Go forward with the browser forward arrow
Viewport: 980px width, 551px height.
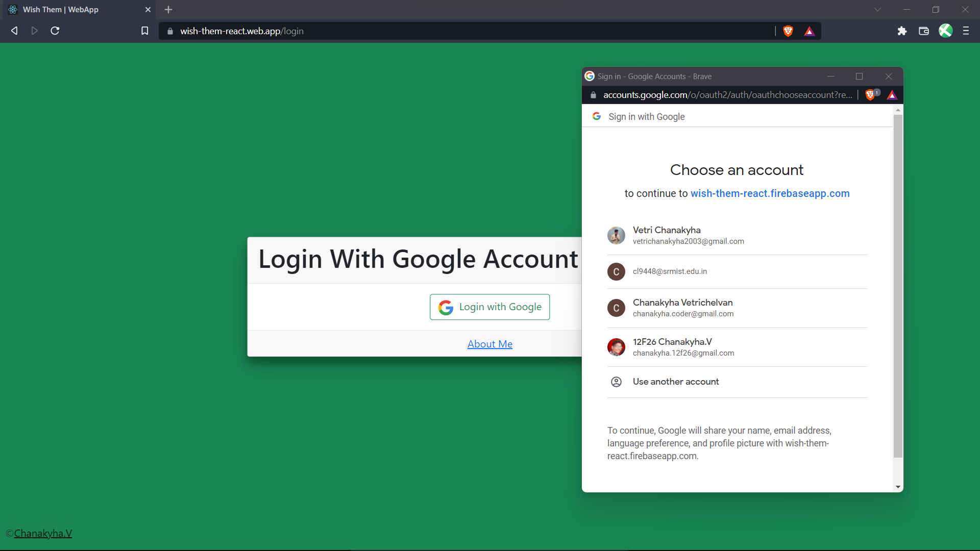[34, 31]
